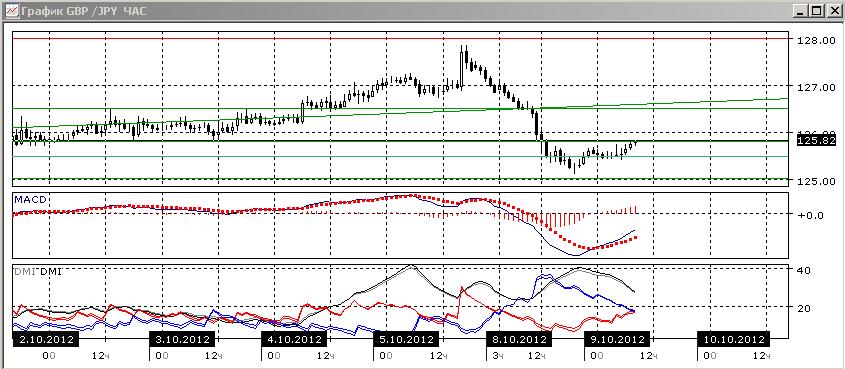The width and height of the screenshot is (845, 369).
Task: Select the 3.10.2012 date marker
Action: click(182, 340)
